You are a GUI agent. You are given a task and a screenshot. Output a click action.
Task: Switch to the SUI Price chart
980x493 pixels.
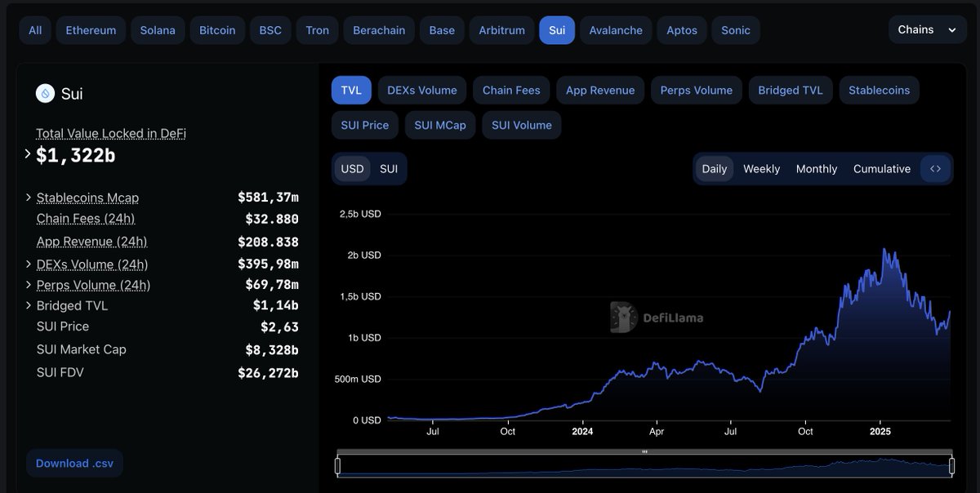click(364, 125)
